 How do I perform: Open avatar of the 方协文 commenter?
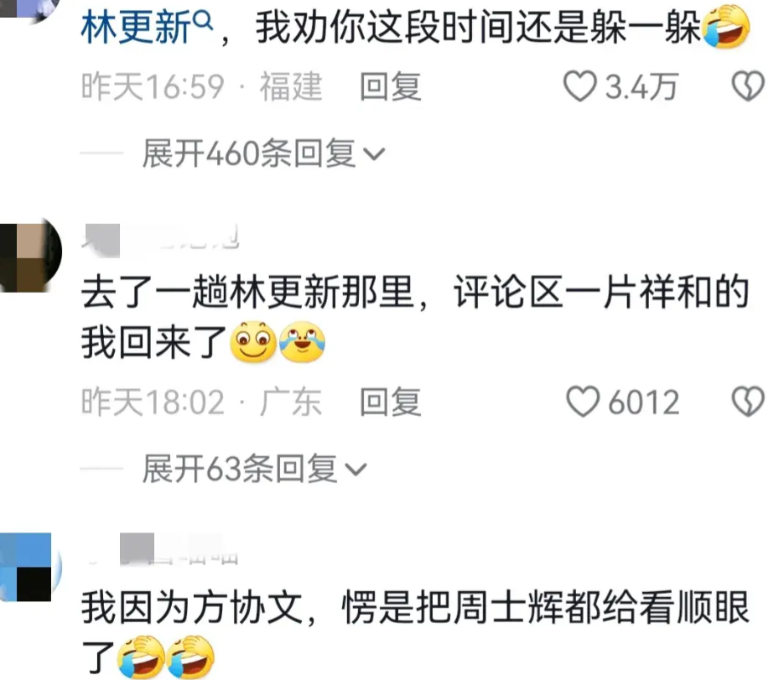point(30,567)
